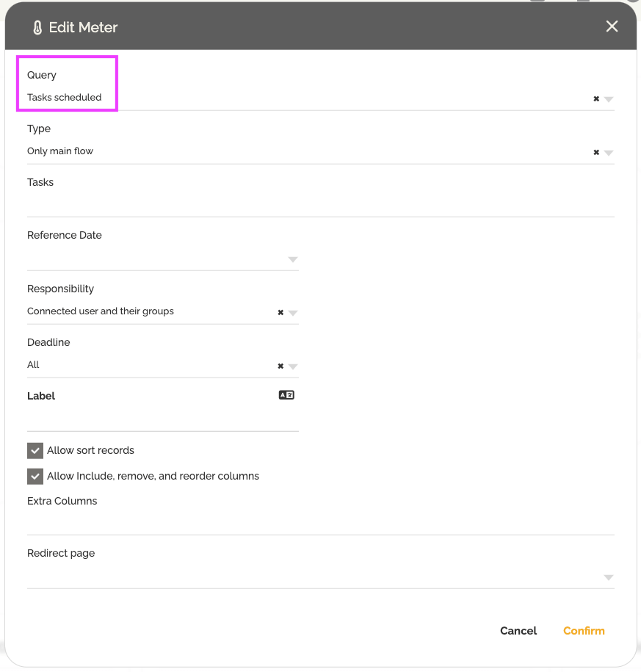Open the Type dropdown arrow

coord(609,153)
